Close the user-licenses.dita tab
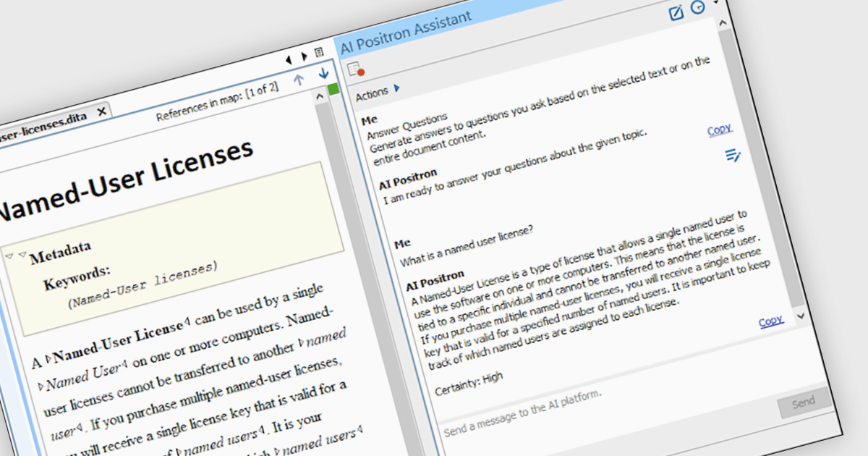The height and width of the screenshot is (456, 868). coord(102,111)
